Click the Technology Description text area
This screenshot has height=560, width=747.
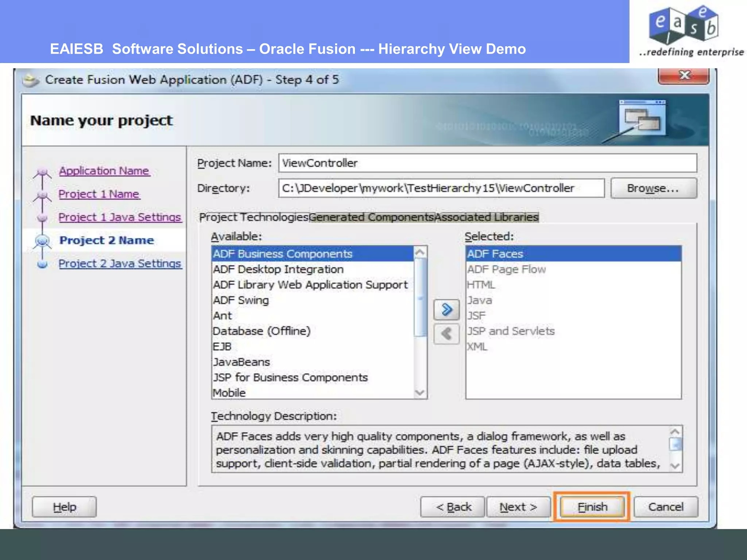[440, 449]
